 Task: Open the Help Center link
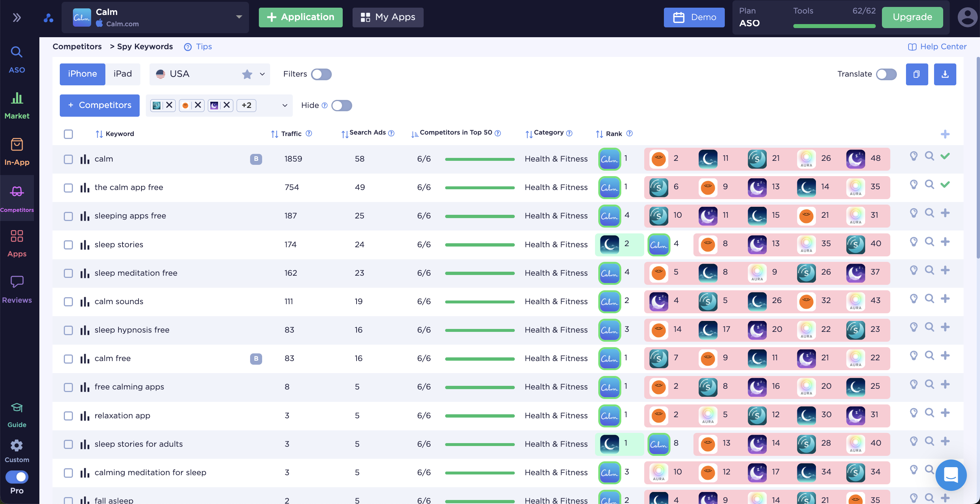[937, 46]
